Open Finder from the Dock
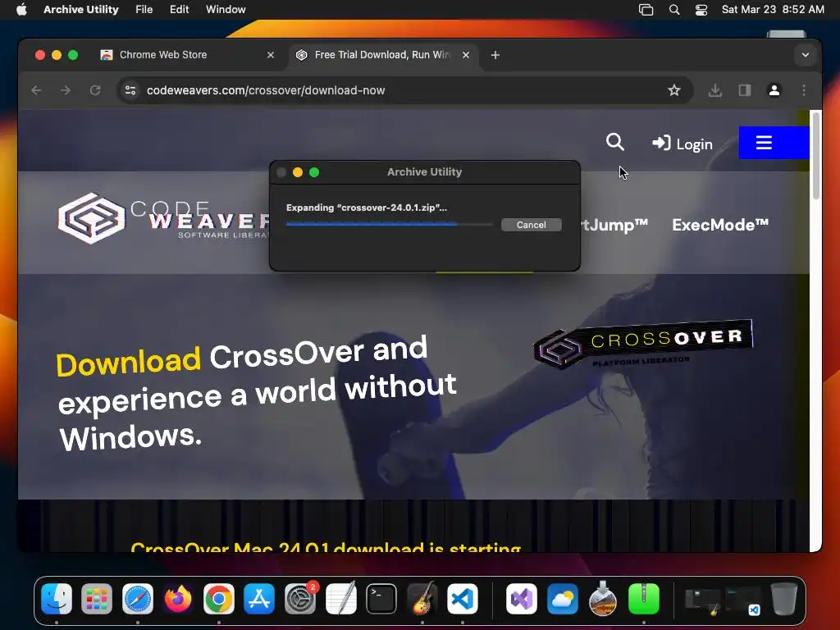 pyautogui.click(x=57, y=599)
